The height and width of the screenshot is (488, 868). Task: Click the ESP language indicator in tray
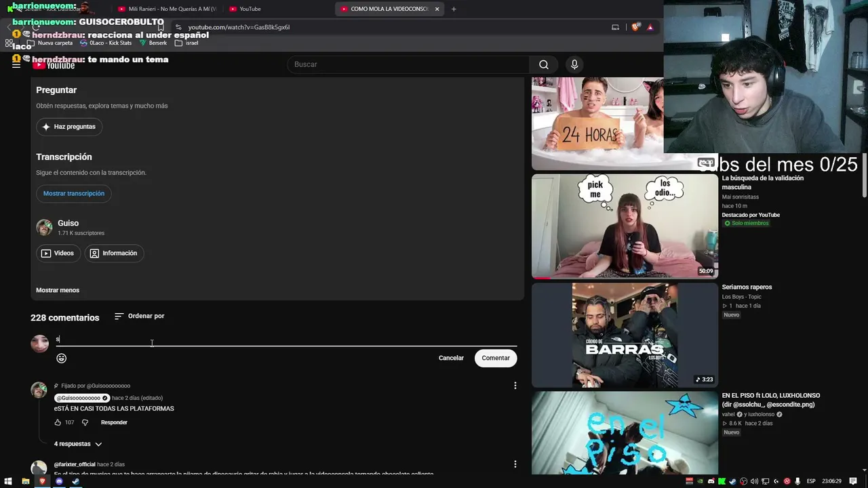811,481
